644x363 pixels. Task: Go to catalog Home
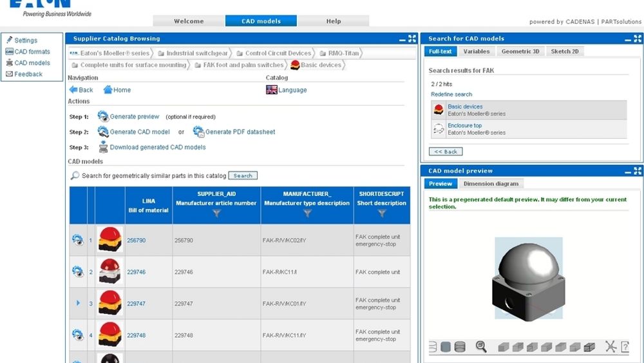pyautogui.click(x=117, y=90)
